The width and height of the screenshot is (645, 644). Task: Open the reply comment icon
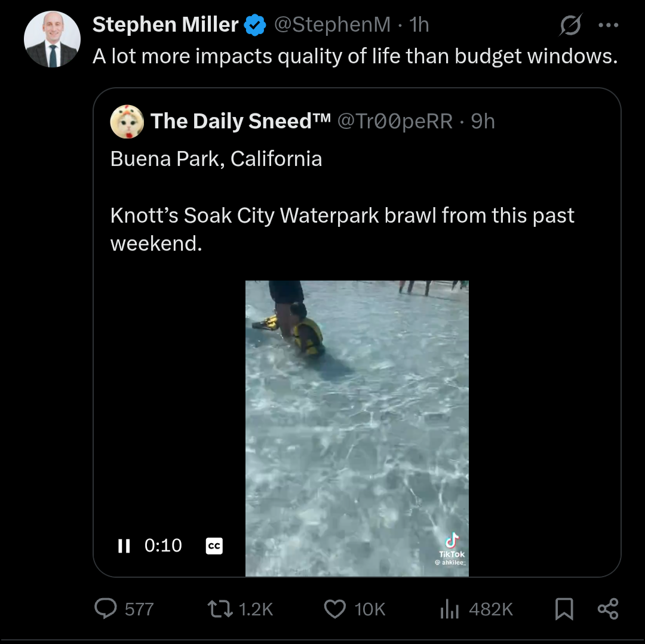[106, 609]
